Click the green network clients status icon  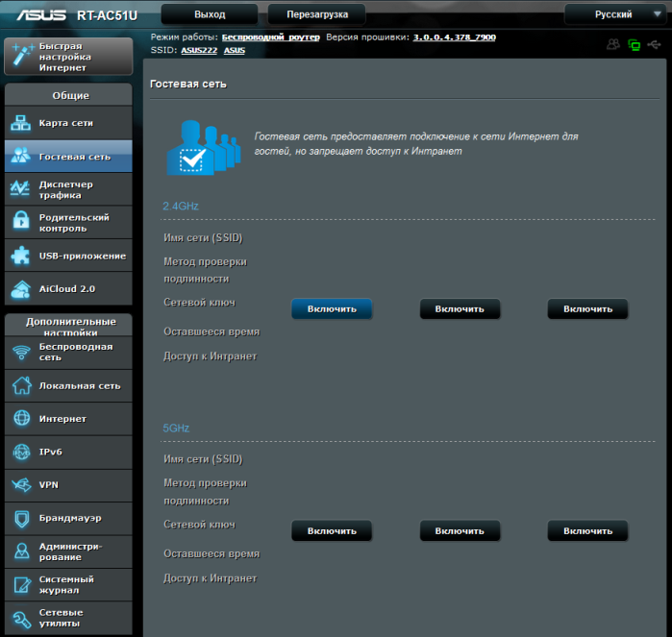click(x=635, y=44)
